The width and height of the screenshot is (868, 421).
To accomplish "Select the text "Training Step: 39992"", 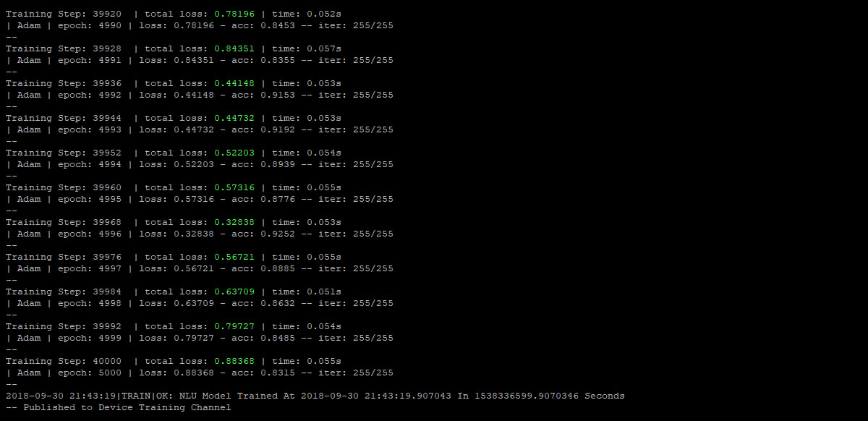I will coord(64,326).
